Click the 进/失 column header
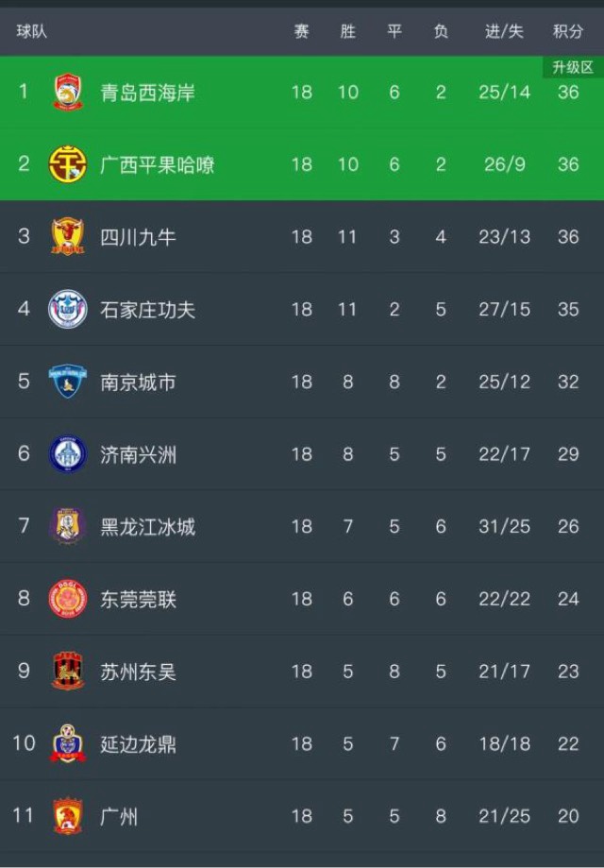Screen dimensions: 604x868 (504, 31)
